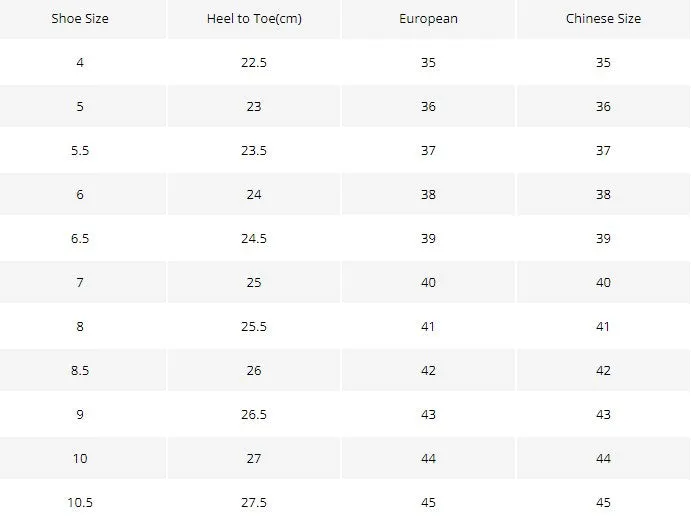Click the Heel to Toe(cm) header
This screenshot has height=522, width=691.
click(x=254, y=19)
